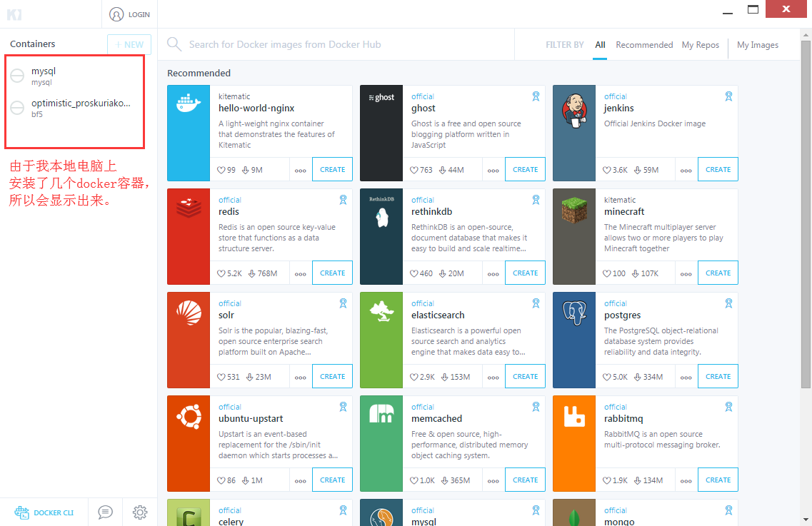Viewport: 812px width, 526px height.
Task: Create a rabbitmq container
Action: point(718,480)
